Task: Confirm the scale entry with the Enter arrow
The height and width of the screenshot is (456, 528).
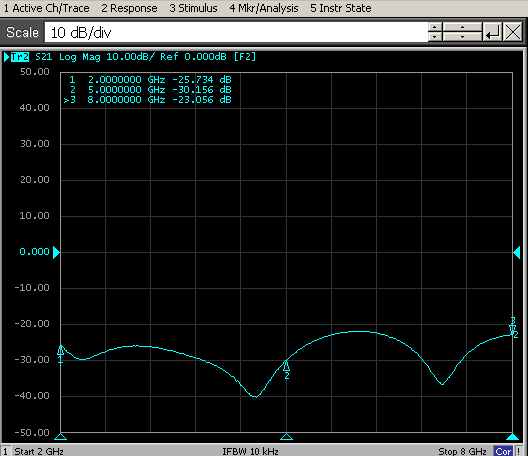Action: point(492,32)
